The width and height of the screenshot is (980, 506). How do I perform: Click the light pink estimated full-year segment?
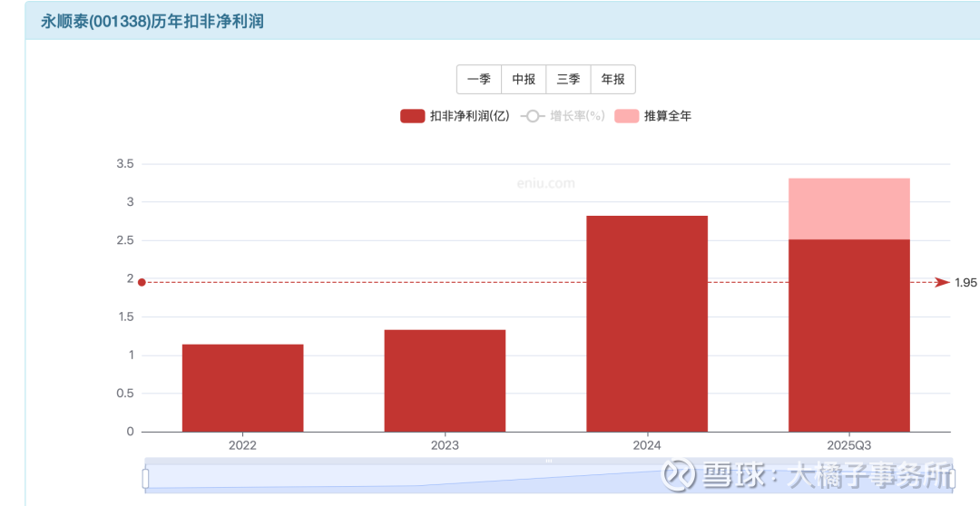click(x=848, y=209)
